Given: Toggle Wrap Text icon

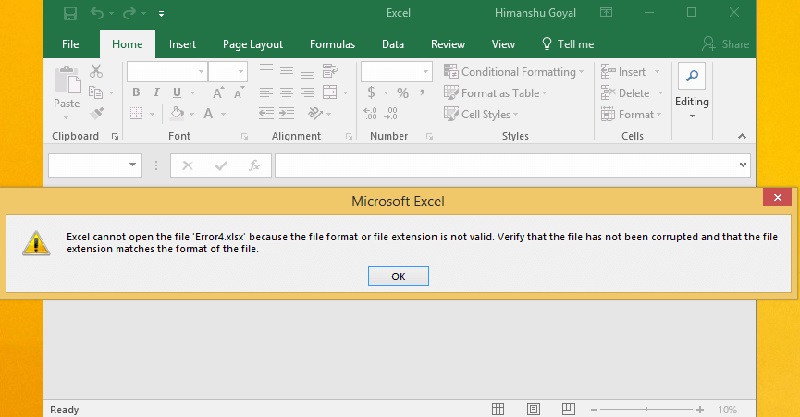Looking at the screenshot, I should point(331,71).
